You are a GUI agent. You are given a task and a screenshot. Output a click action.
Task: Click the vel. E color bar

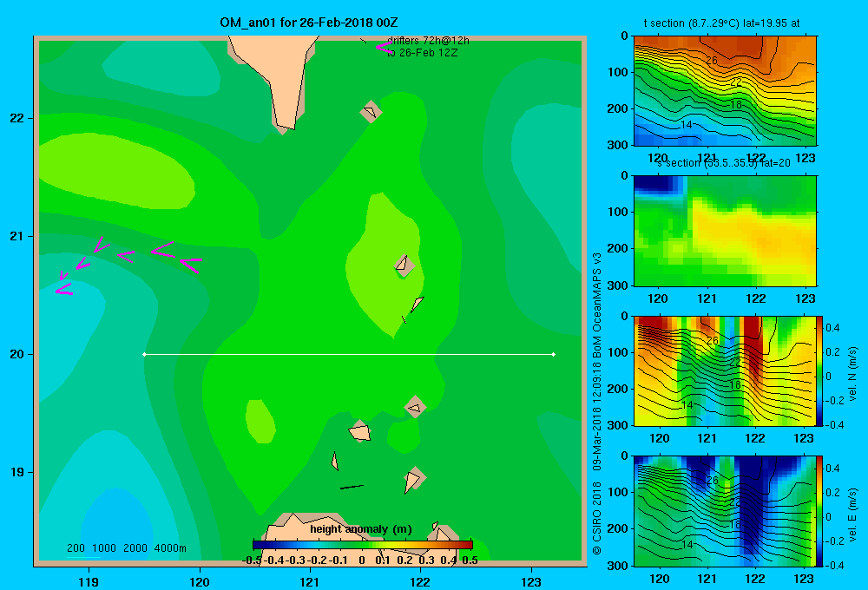click(820, 511)
